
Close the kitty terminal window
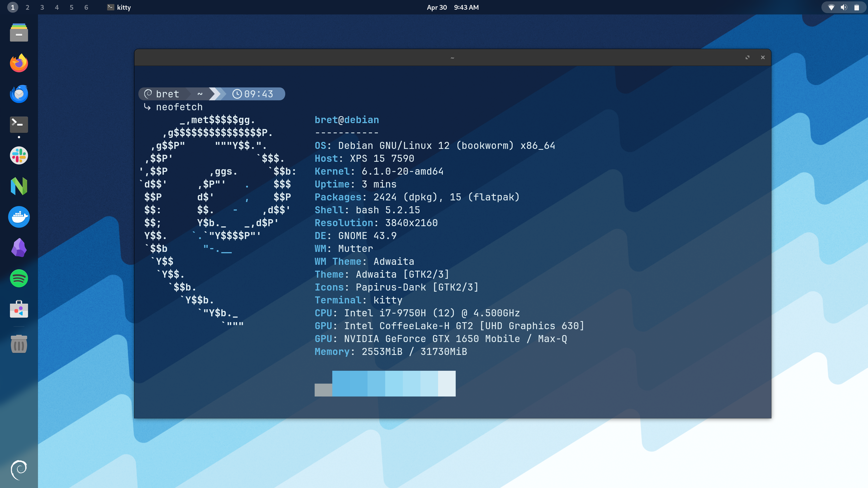click(x=763, y=58)
